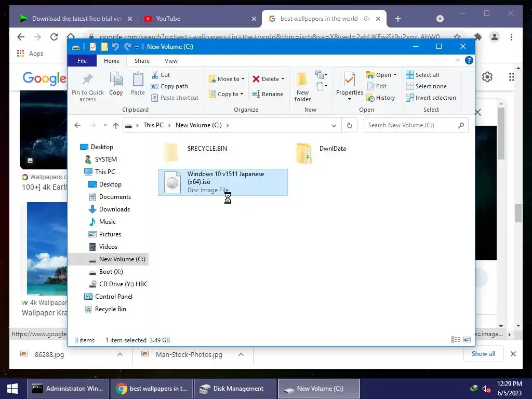Switch to Disk Management on taskbar
This screenshot has height=399, width=532.
tap(235, 389)
